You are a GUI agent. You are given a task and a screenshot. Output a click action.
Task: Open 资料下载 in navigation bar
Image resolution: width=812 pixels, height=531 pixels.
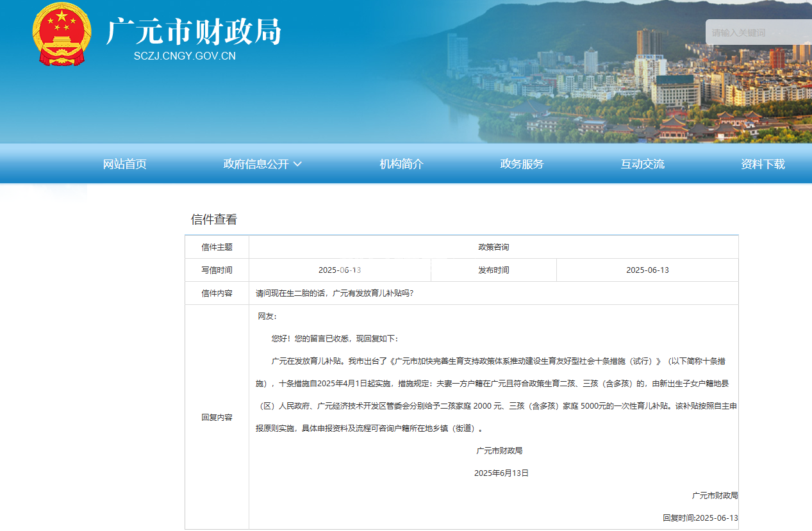(x=763, y=164)
